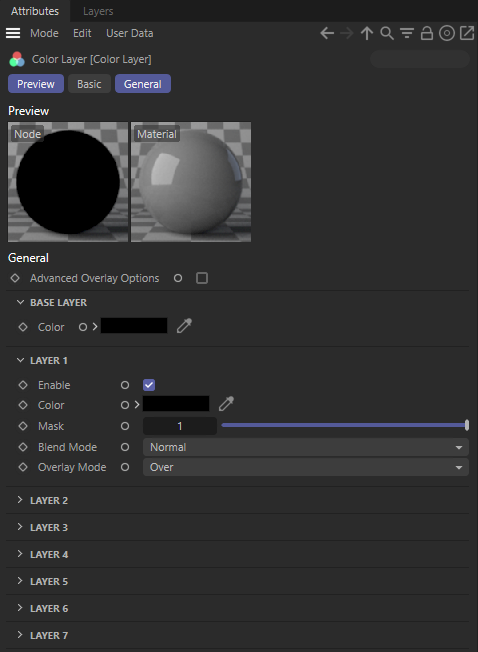Click the Layer 1 color swatch
The height and width of the screenshot is (652, 478).
click(x=176, y=404)
